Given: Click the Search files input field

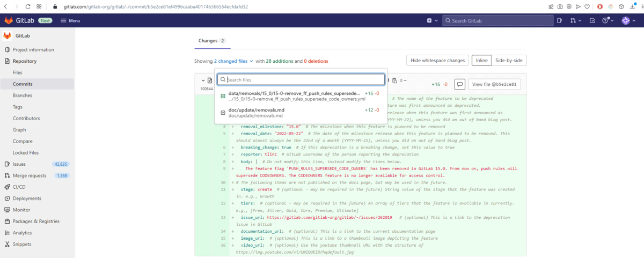Looking at the screenshot, I should 301,79.
